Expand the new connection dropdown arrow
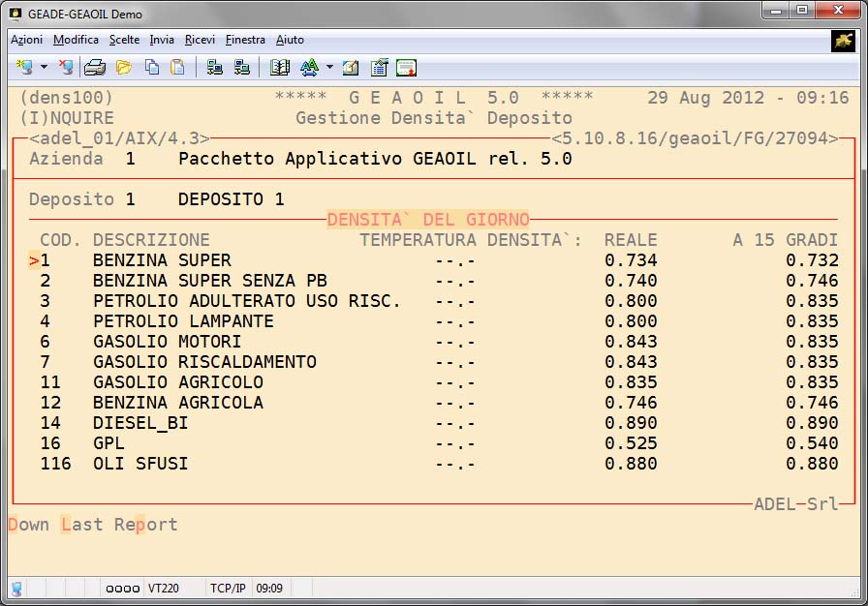 click(44, 68)
